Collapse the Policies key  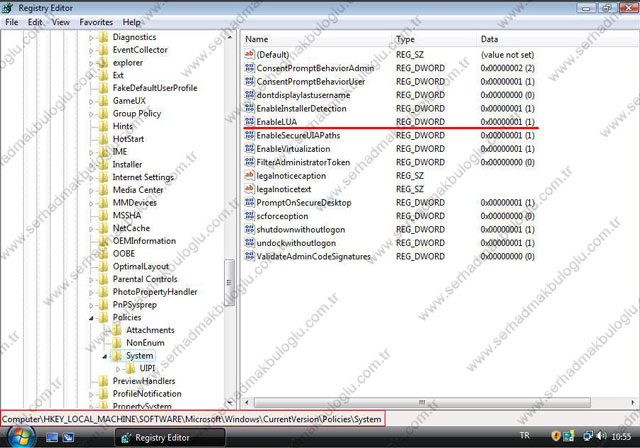[91, 318]
